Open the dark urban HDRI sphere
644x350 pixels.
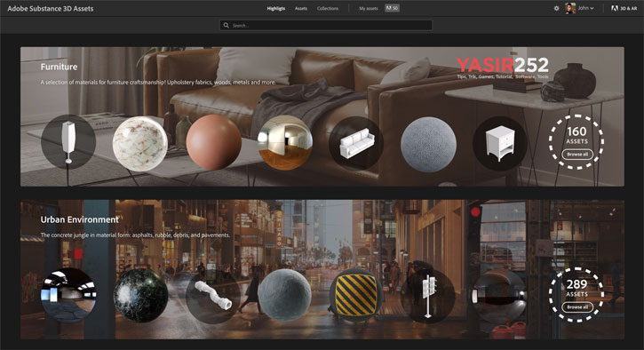pos(500,296)
